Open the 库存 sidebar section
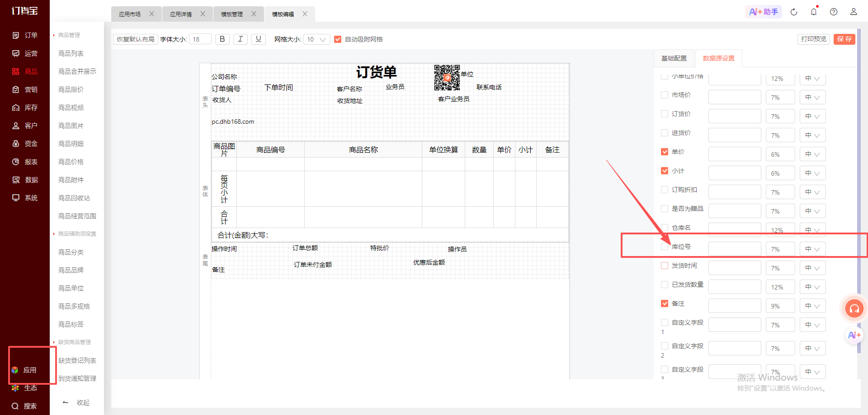The image size is (868, 415). (25, 107)
